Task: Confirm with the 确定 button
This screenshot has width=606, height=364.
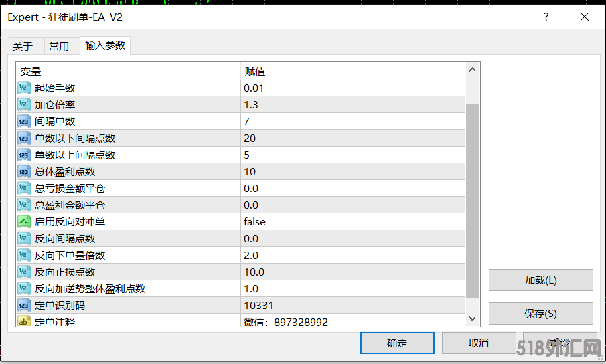Action: click(x=397, y=343)
